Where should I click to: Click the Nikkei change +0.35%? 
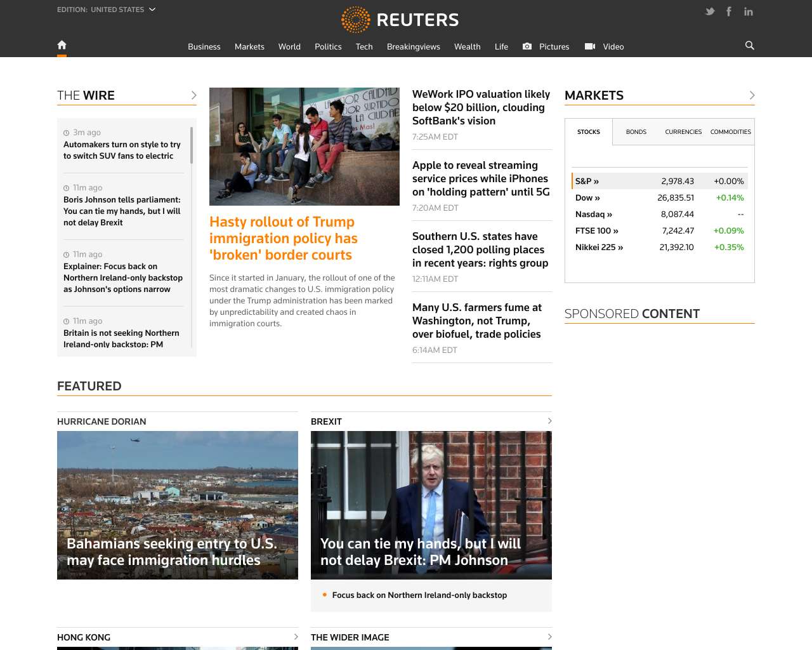point(729,247)
